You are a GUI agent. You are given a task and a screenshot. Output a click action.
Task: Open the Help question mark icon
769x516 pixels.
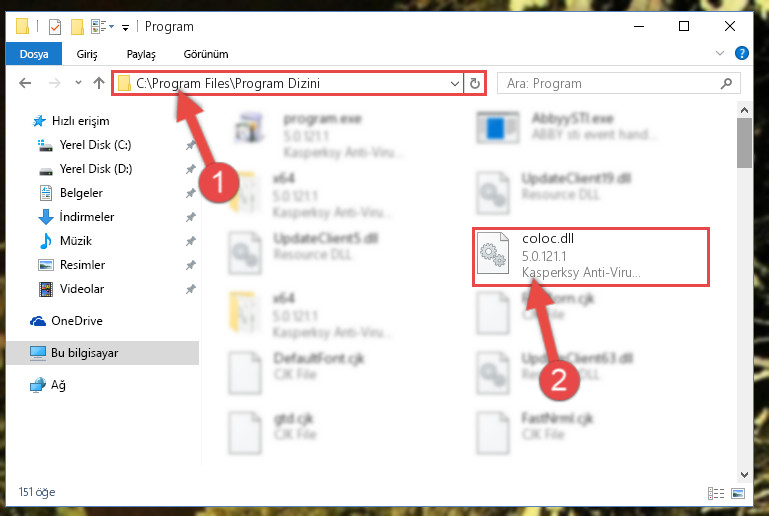tap(742, 53)
